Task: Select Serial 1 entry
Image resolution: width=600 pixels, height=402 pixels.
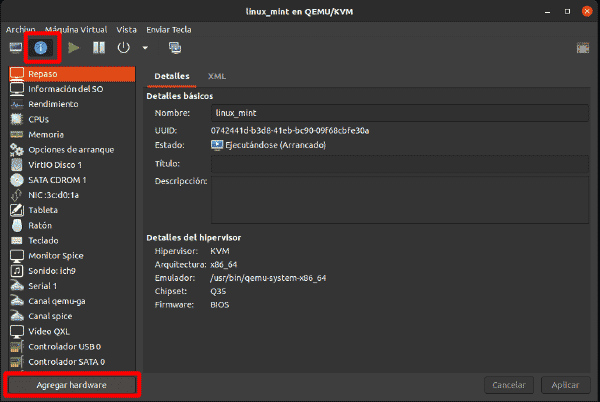Action: click(x=72, y=286)
